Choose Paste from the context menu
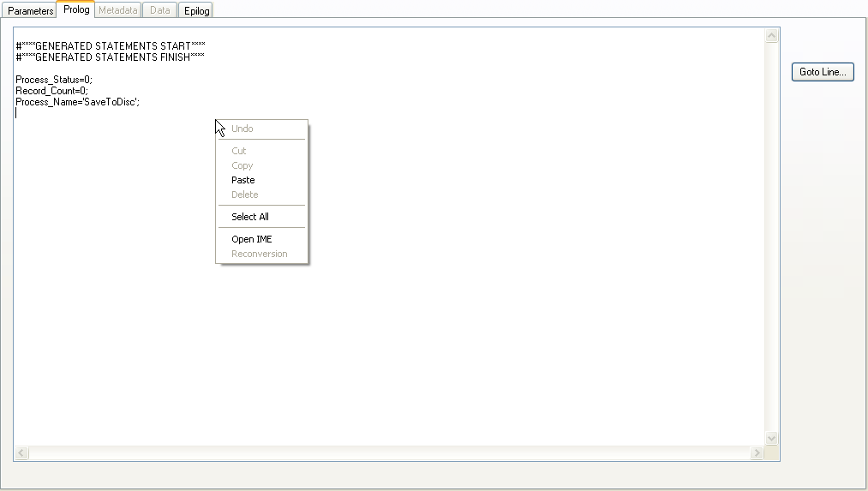 click(x=243, y=180)
